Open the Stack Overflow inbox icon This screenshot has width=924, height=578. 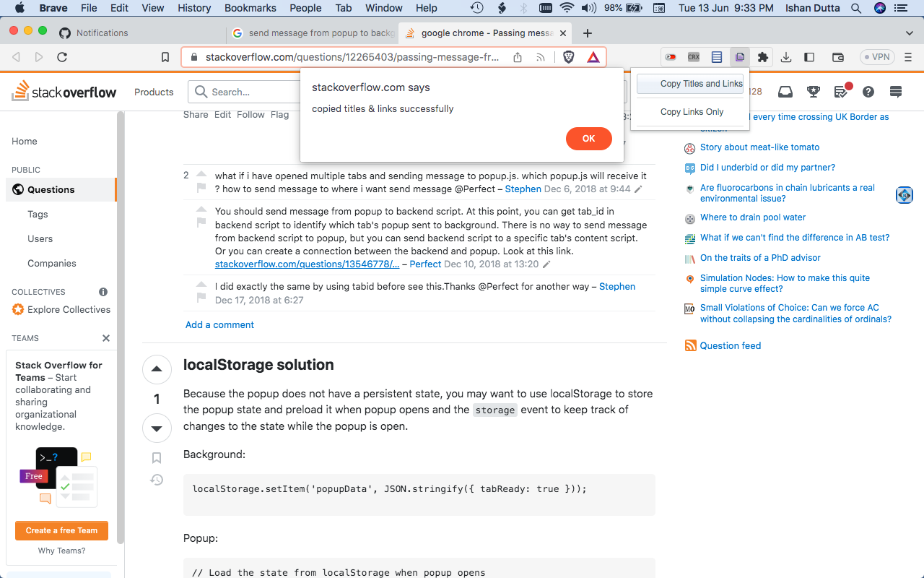tap(785, 92)
